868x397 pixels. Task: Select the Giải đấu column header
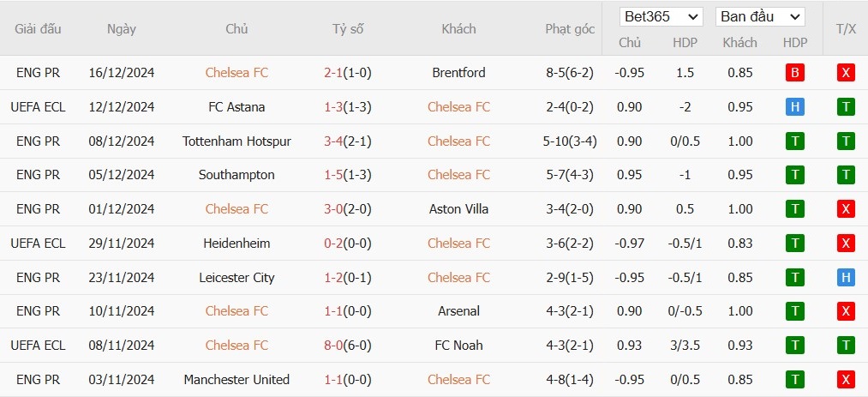[39, 29]
